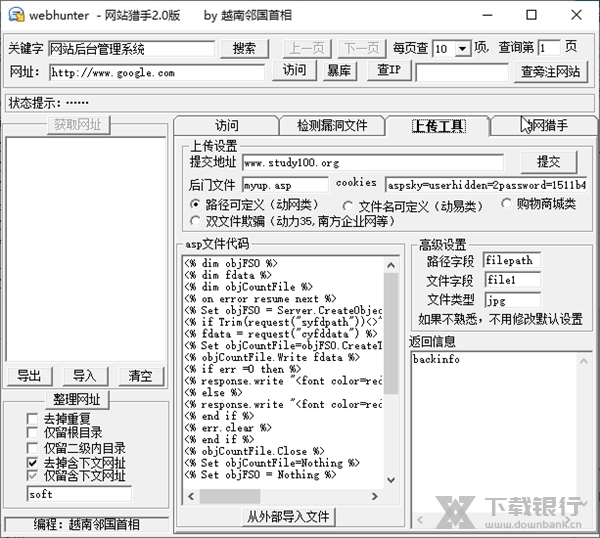600x538 pixels.
Task: Click the code area scroll right arrow
Action: pyautogui.click(x=375, y=497)
